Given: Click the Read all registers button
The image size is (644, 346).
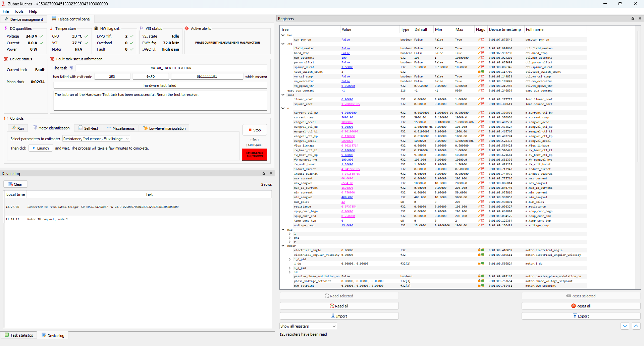Looking at the screenshot, I should coord(339,306).
